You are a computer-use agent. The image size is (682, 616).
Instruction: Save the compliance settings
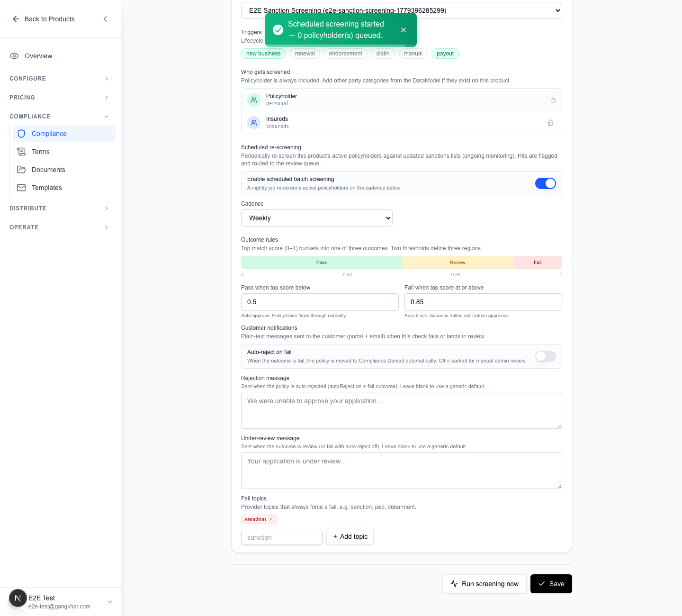[x=551, y=584]
